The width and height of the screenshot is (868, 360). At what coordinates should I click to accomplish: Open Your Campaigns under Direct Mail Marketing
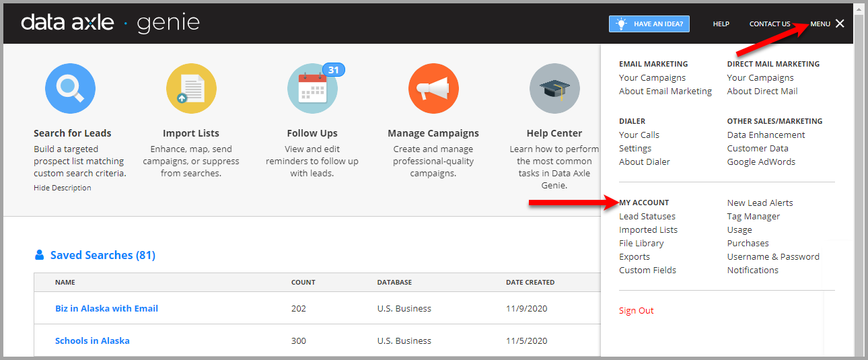click(760, 77)
